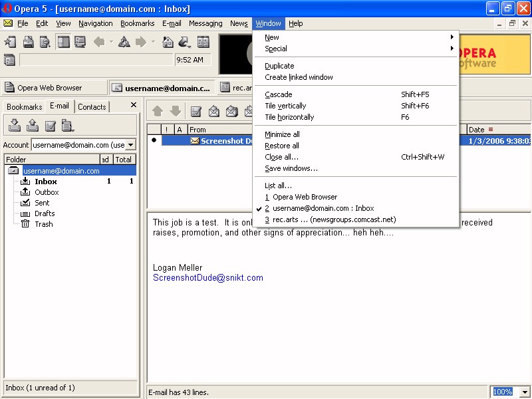
Task: Open the Forward history dropdown arrow
Action: (153, 42)
